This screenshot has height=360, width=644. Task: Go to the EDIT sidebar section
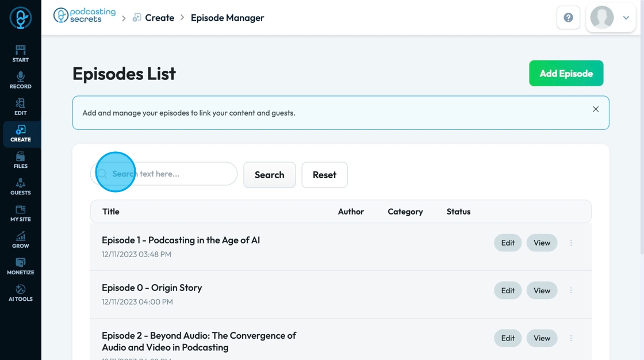20,106
